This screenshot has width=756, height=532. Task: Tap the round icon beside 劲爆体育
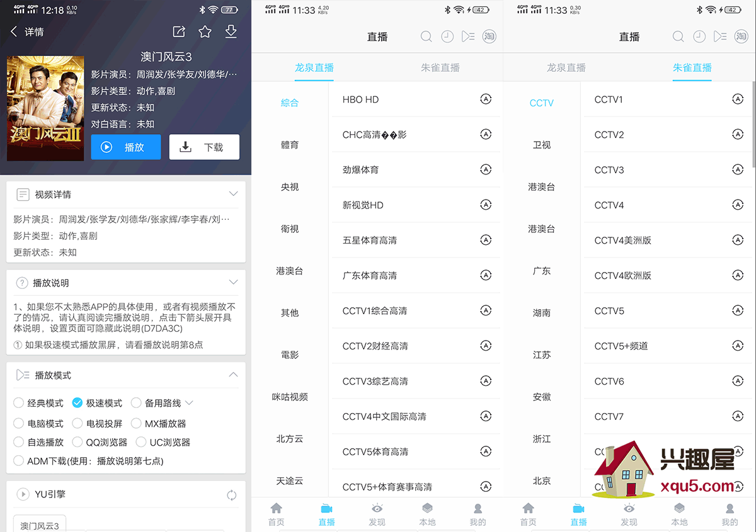486,169
